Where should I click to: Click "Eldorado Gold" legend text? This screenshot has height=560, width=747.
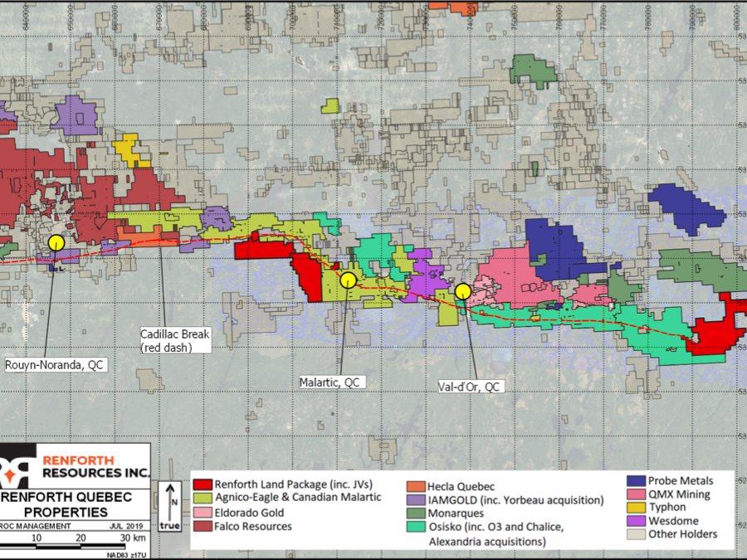click(249, 513)
